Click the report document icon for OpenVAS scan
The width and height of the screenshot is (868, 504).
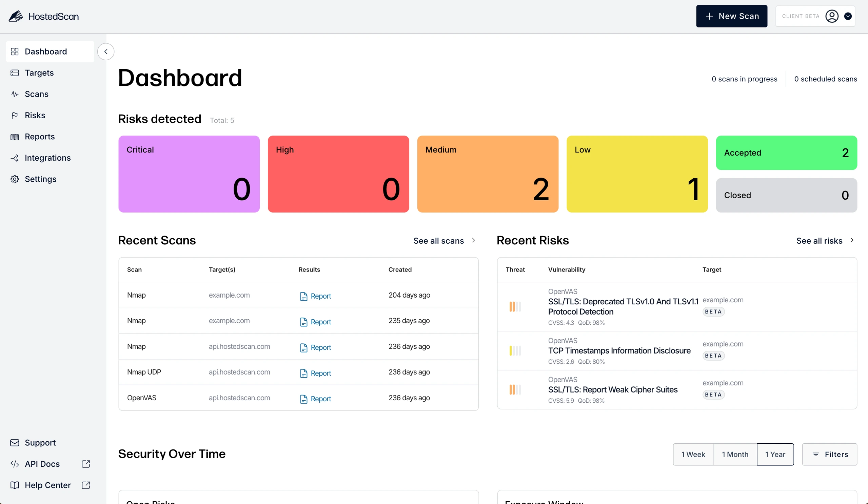click(x=303, y=399)
